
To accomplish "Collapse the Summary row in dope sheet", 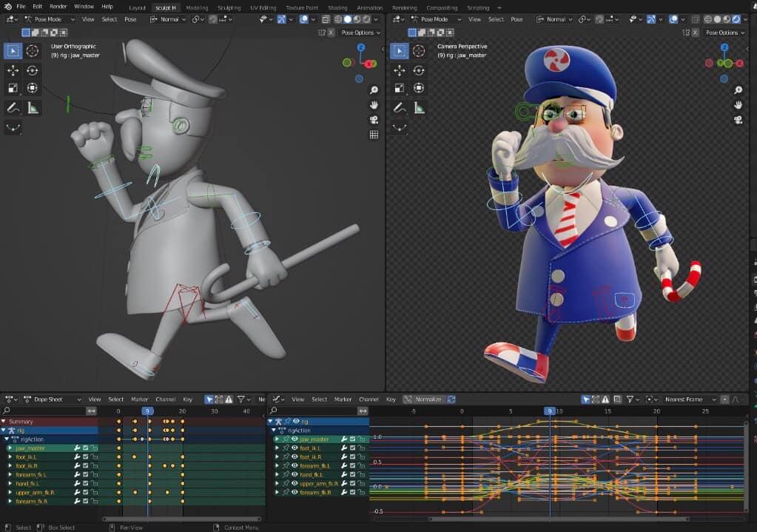I will point(4,422).
